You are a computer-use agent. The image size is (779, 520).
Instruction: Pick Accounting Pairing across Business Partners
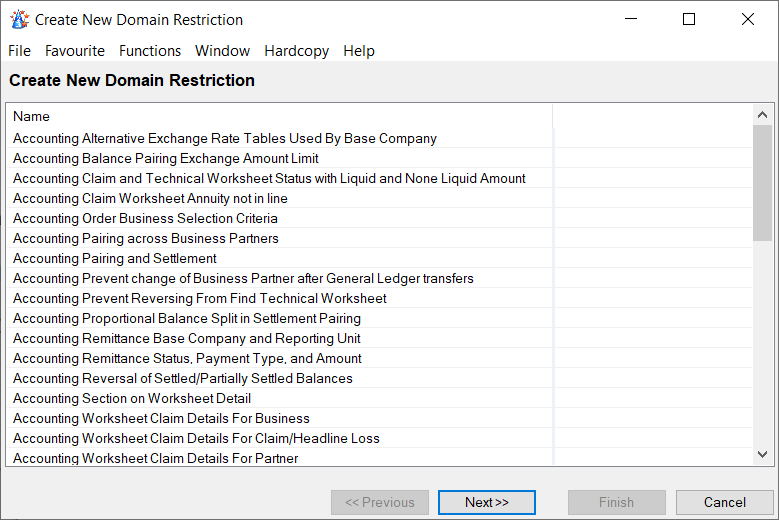146,239
